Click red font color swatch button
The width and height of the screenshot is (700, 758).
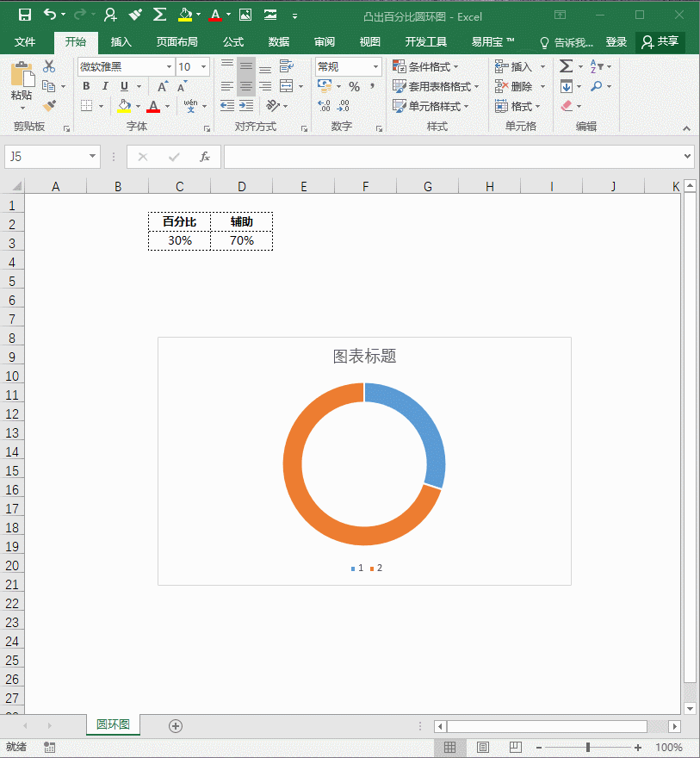pos(153,106)
